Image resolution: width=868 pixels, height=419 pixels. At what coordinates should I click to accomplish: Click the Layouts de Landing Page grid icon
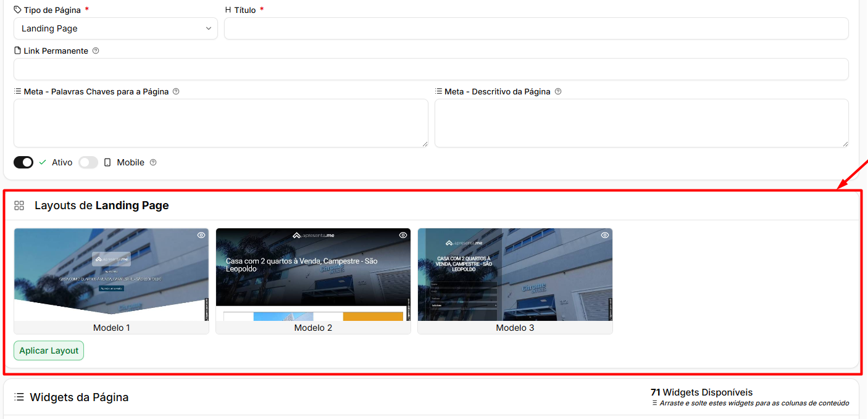pyautogui.click(x=19, y=205)
